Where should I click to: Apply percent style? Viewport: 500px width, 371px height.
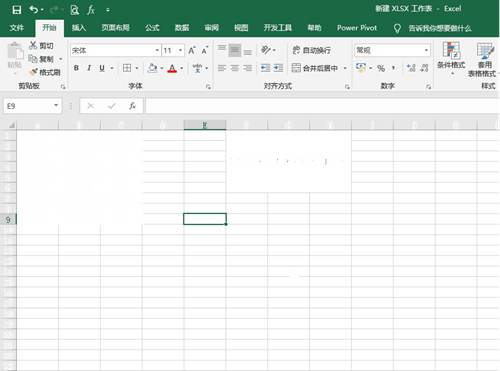tap(381, 68)
